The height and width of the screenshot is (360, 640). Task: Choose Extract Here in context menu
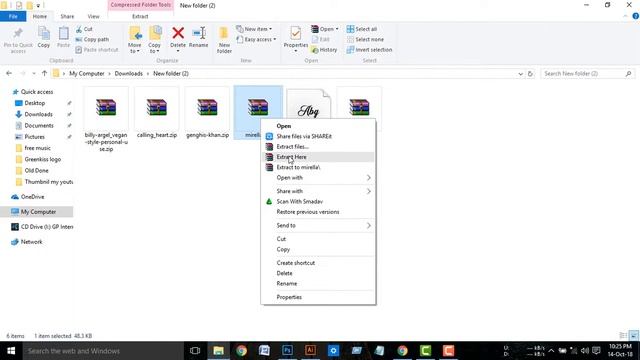click(x=318, y=157)
